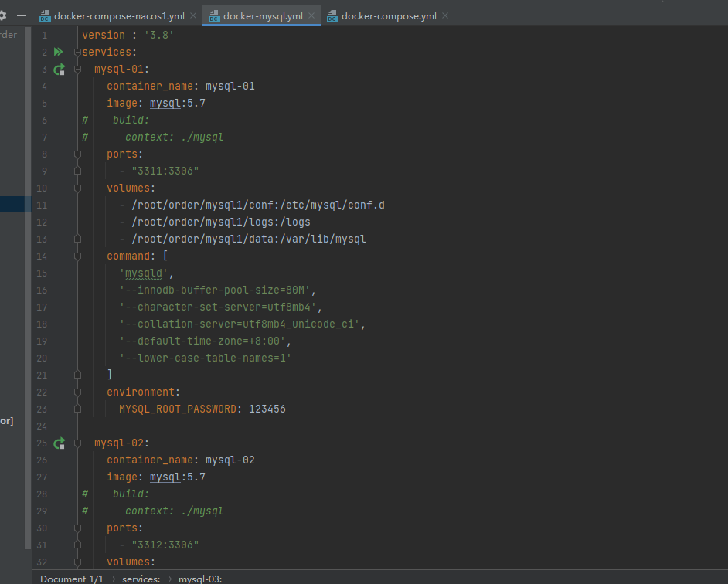This screenshot has width=728, height=584.
Task: Close the docker-compose.yml tab
Action: [445, 15]
